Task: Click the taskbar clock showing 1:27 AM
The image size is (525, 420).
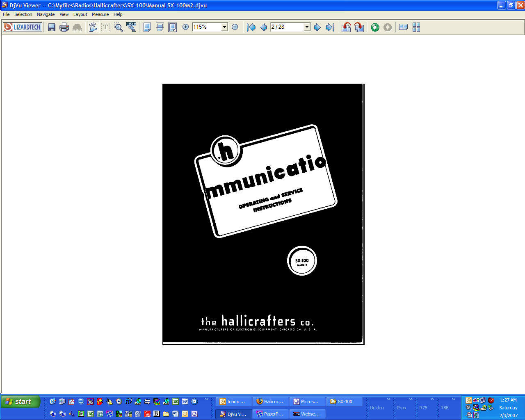Action: pyautogui.click(x=508, y=400)
